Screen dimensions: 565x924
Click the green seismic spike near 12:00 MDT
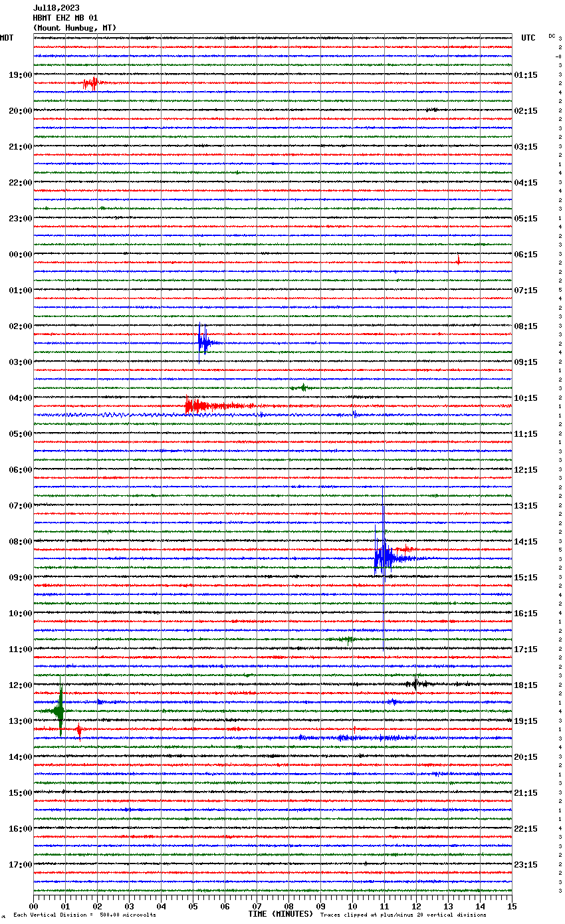60,711
